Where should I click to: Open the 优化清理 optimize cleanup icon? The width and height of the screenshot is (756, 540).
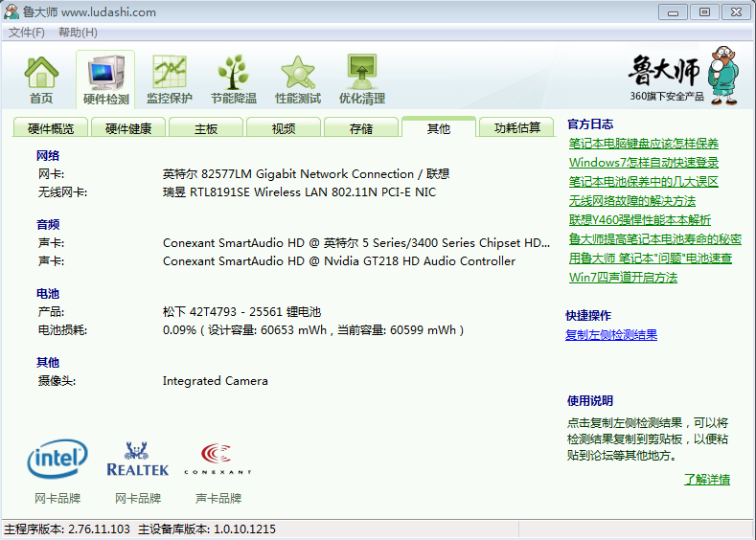[x=361, y=79]
